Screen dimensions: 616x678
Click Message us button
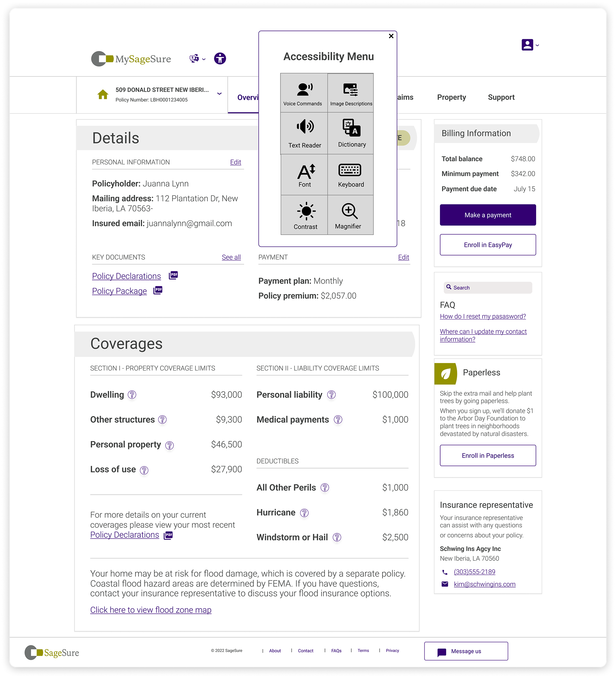tap(466, 651)
